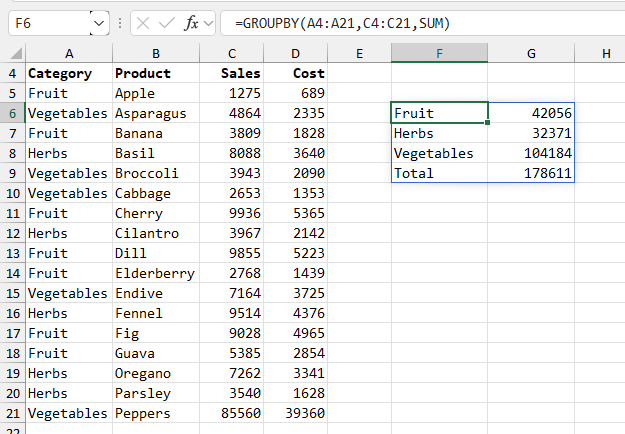Click cost value 3341 for Oregano
This screenshot has width=625, height=434.
pos(295,373)
